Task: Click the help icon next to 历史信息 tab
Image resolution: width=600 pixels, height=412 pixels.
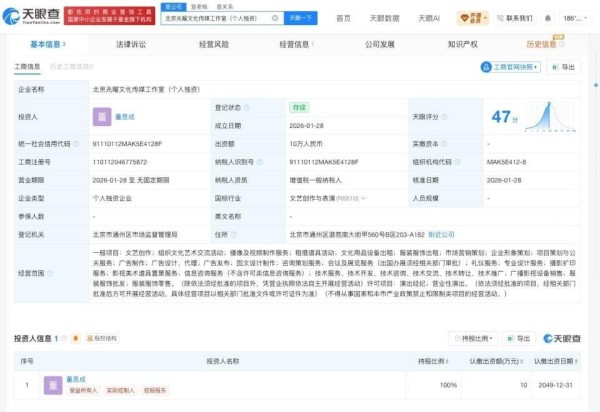Action: coord(562,44)
